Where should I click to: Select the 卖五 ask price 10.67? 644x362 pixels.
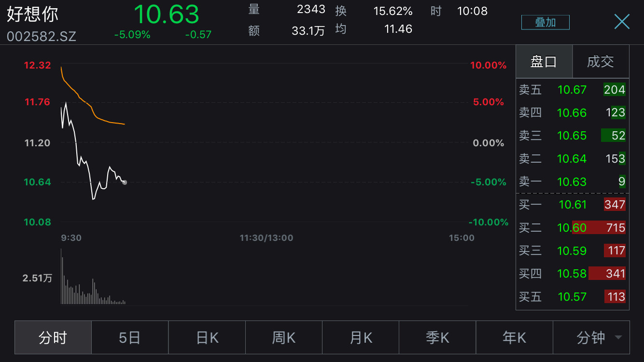tap(572, 90)
